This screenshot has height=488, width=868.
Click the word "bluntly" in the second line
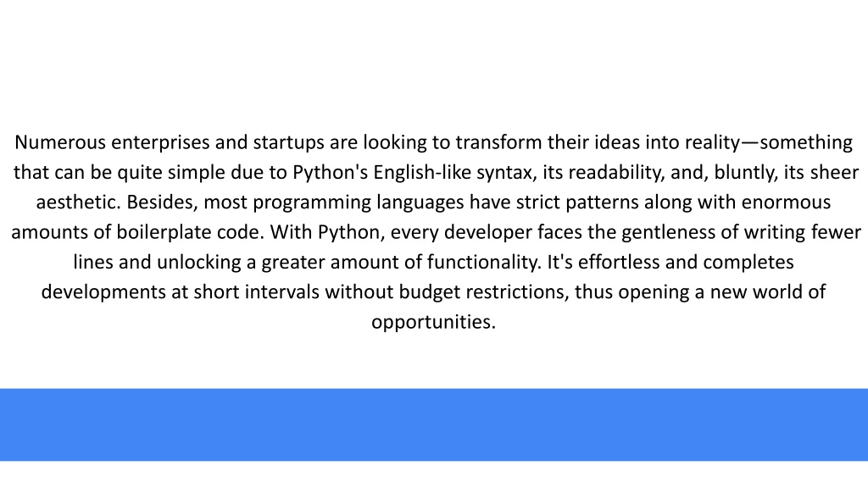point(746,173)
